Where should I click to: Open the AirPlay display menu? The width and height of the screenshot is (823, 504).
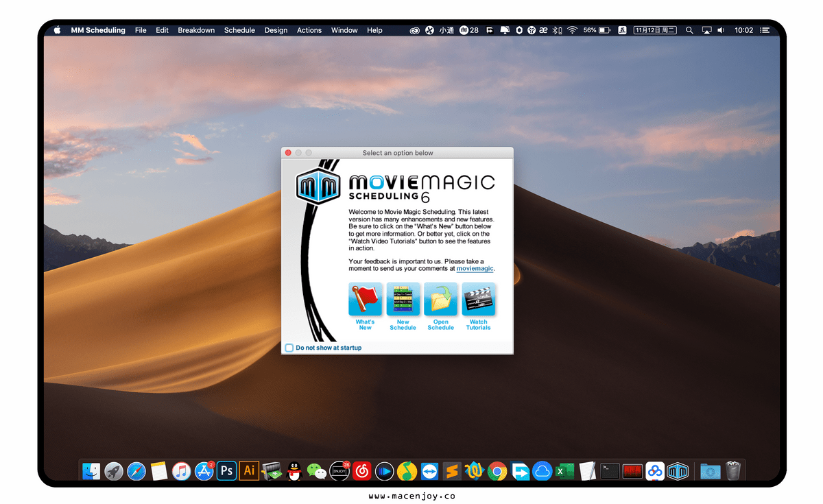(x=706, y=30)
